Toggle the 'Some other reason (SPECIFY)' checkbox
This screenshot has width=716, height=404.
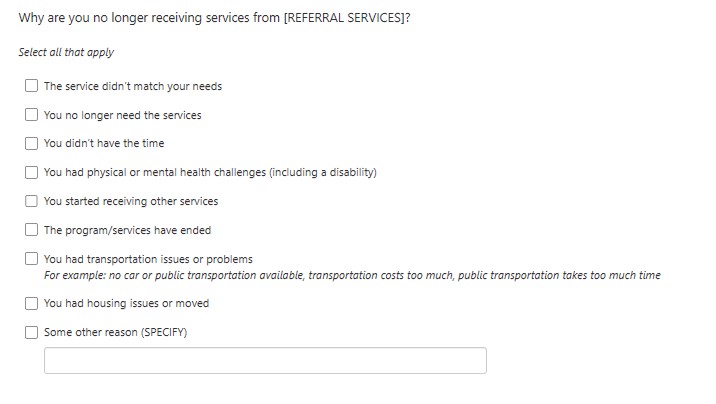tap(32, 332)
